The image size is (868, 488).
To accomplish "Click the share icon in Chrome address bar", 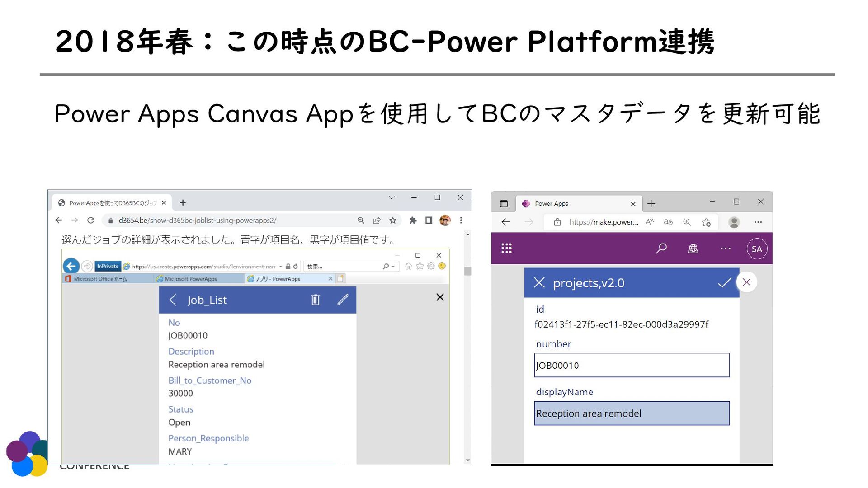I will [x=377, y=221].
